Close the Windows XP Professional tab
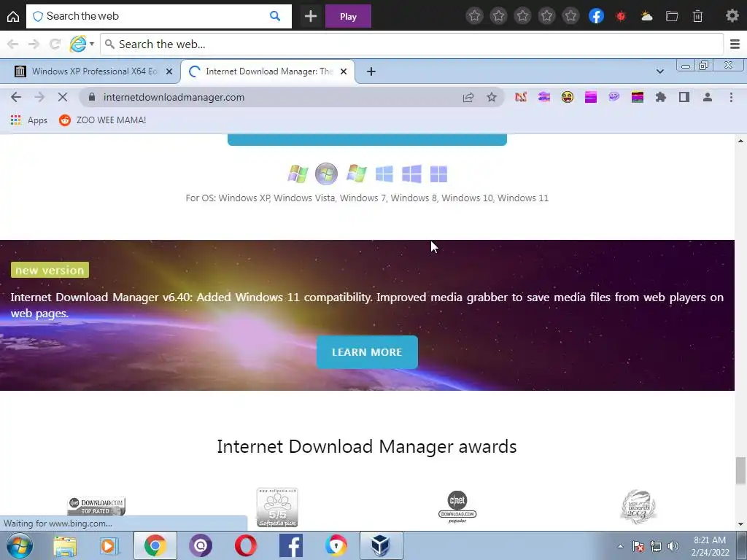The width and height of the screenshot is (747, 560). coord(169,71)
